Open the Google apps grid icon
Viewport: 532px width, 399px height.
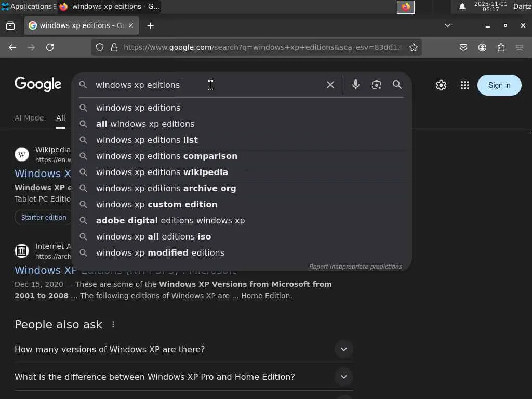coord(465,85)
